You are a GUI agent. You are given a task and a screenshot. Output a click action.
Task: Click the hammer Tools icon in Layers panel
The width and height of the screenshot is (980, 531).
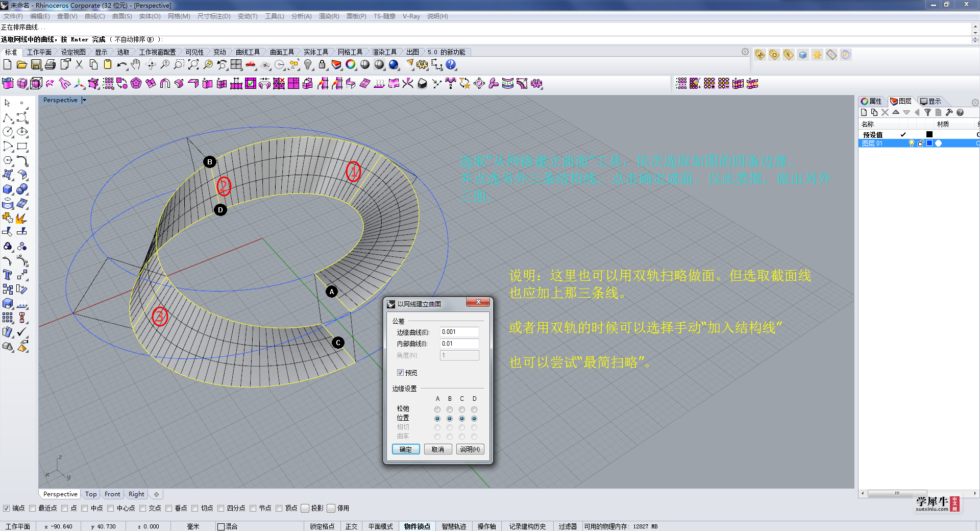(949, 112)
